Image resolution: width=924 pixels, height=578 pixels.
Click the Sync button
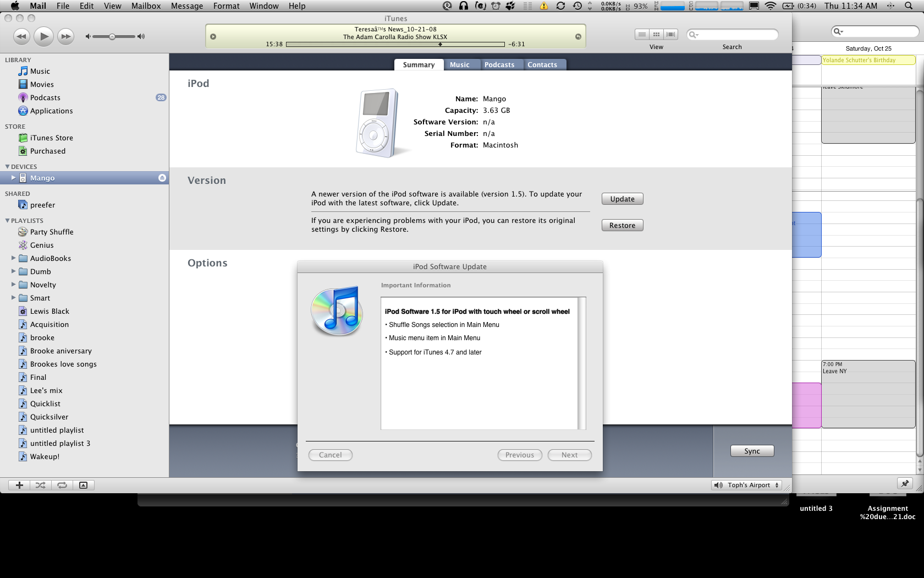[x=752, y=451]
